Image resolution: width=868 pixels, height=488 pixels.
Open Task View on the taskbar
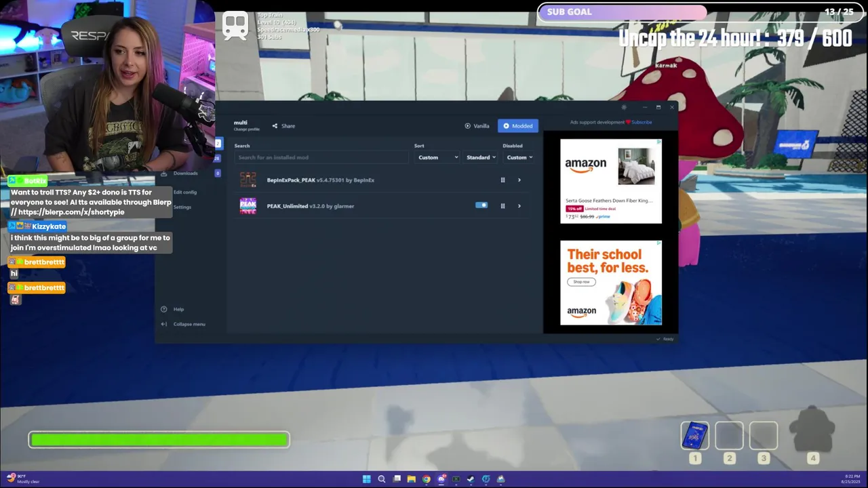tap(397, 479)
